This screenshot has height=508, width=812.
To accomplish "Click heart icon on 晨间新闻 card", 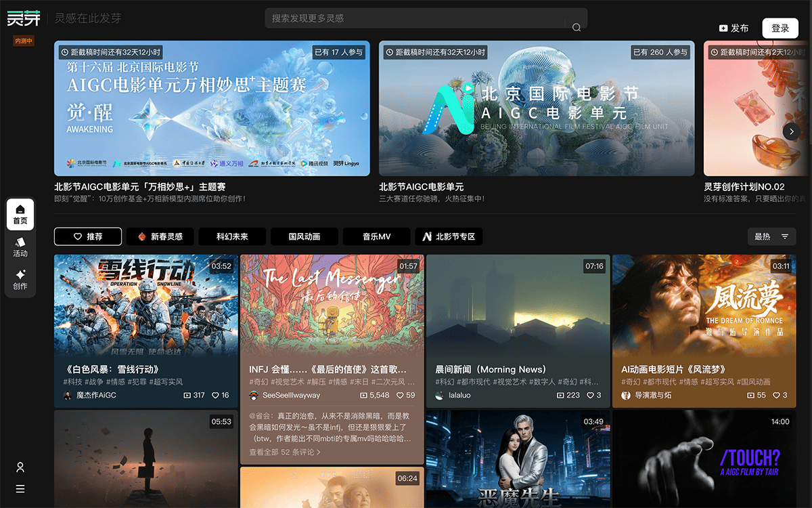I will [x=590, y=395].
